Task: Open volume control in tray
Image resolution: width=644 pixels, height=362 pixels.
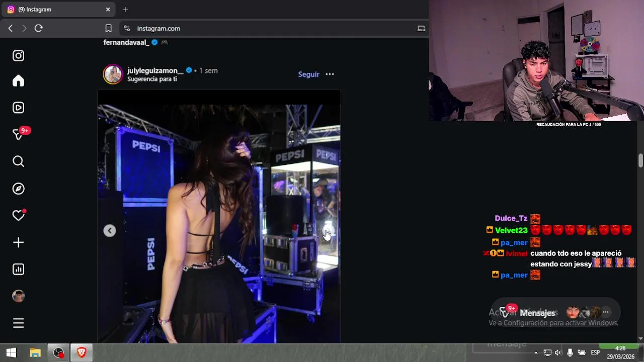Action: tap(558, 353)
